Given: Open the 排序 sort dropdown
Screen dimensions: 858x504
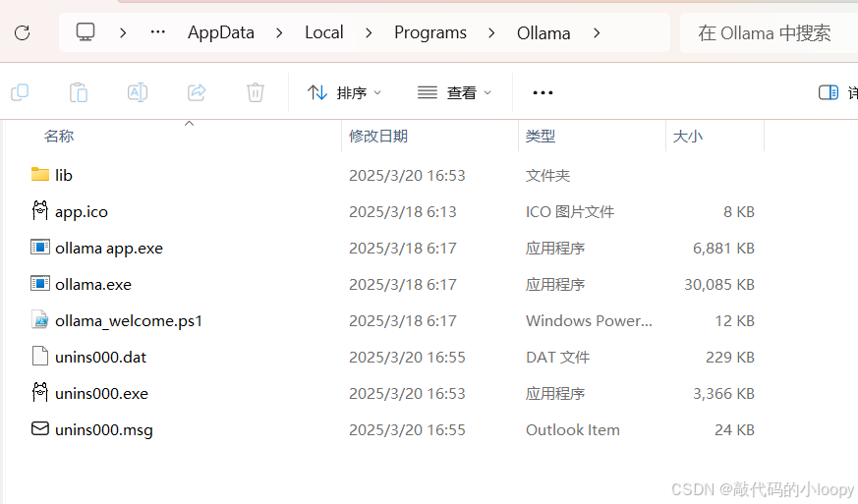Looking at the screenshot, I should 344,93.
